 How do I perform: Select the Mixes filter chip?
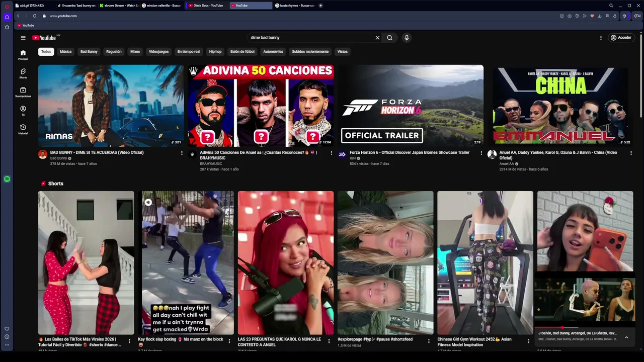pyautogui.click(x=135, y=51)
